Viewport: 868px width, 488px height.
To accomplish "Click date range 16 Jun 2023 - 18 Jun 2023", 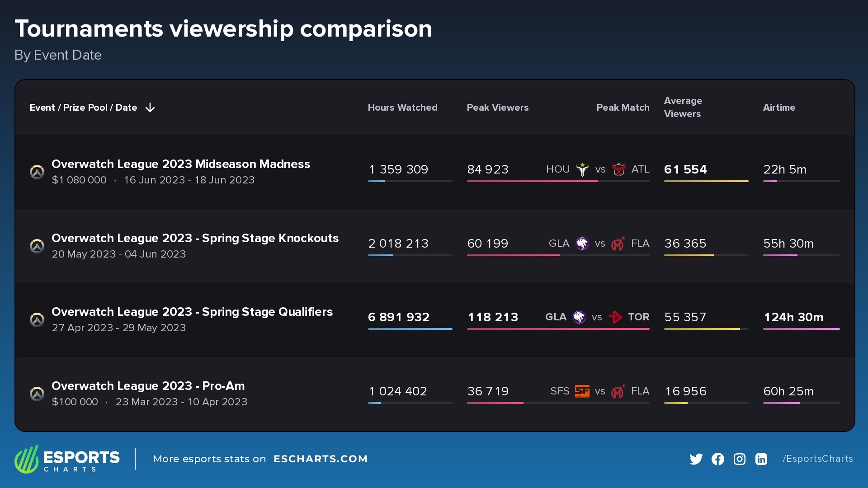I will click(189, 180).
